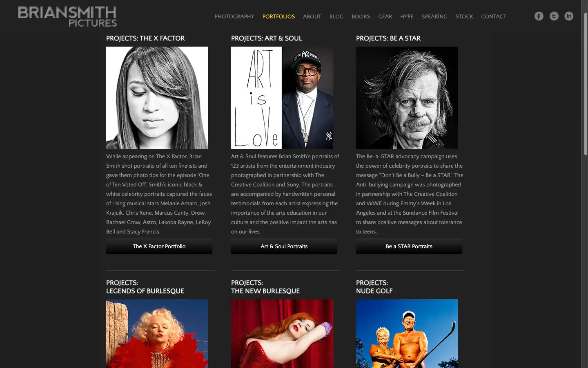The width and height of the screenshot is (588, 368).
Task: Select the Portfolios menu item
Action: coord(278,16)
